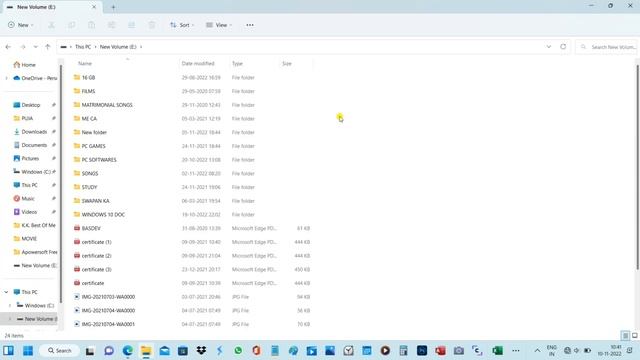Open Pictures in quick access

pyautogui.click(x=30, y=158)
